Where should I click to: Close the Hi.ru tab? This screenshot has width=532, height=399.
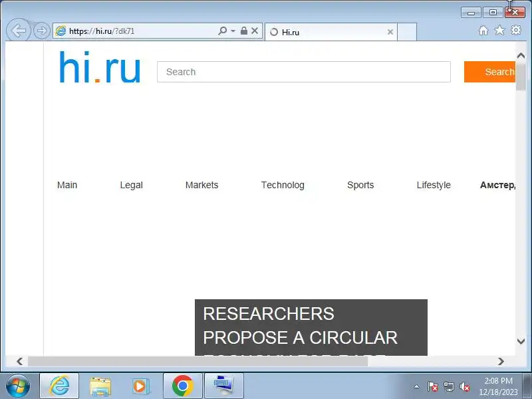(x=390, y=32)
